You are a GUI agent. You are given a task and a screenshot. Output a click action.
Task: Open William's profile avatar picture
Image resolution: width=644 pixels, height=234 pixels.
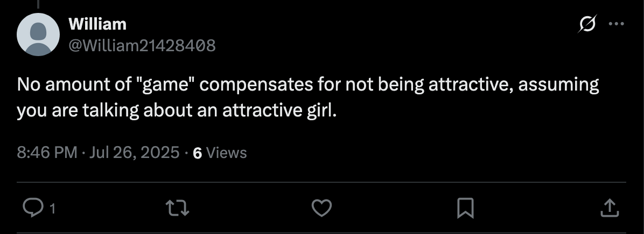38,35
